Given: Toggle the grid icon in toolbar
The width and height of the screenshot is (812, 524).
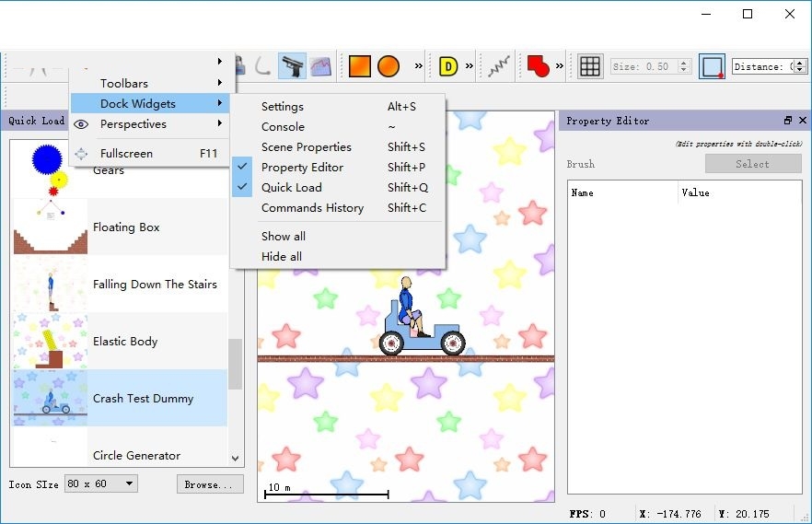Looking at the screenshot, I should pos(590,66).
